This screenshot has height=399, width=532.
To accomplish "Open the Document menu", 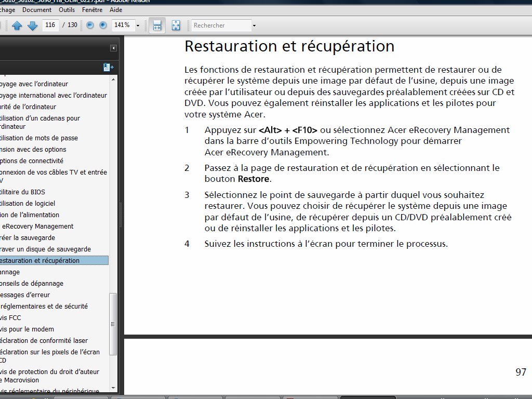I will (37, 10).
